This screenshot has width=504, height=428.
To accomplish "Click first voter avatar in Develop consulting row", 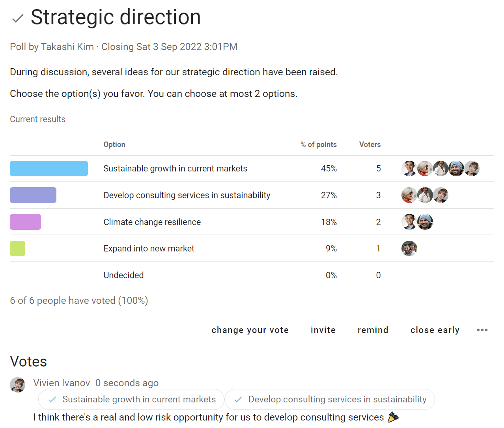I will [x=409, y=195].
